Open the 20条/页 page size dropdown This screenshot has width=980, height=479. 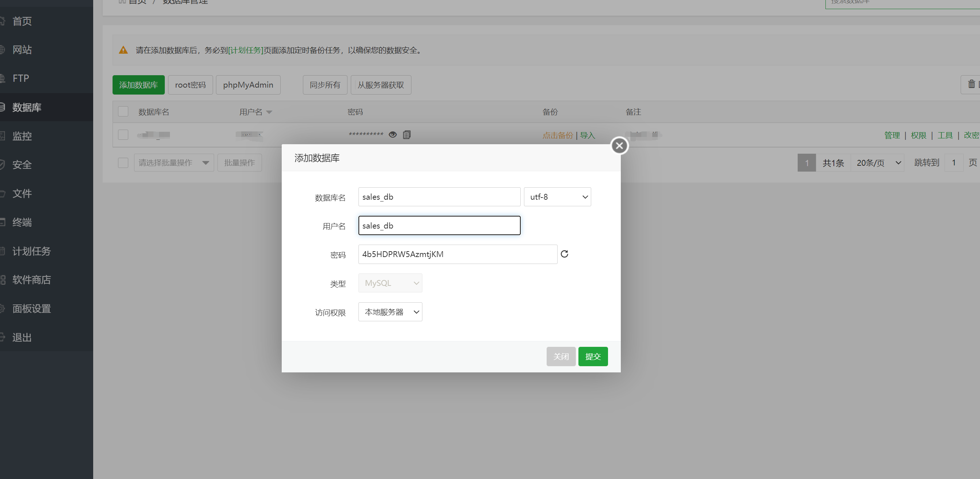click(x=878, y=163)
